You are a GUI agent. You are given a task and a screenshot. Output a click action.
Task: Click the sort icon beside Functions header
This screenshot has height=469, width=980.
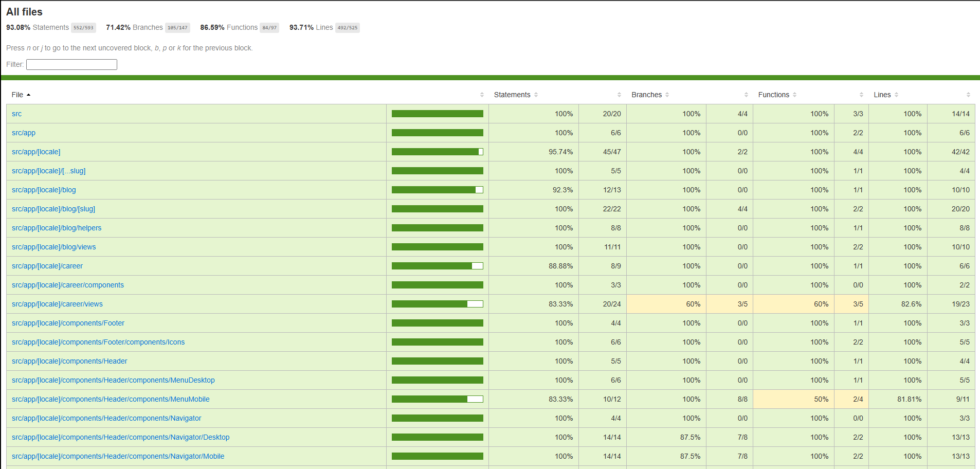pyautogui.click(x=795, y=95)
